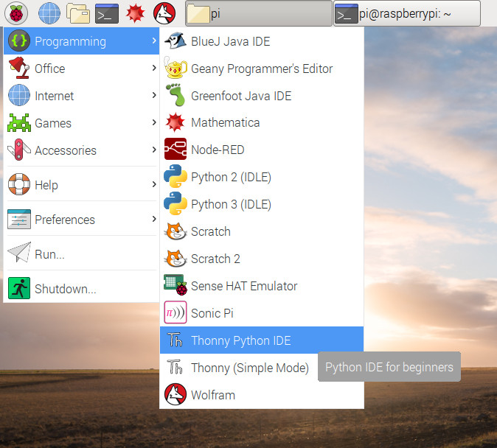Click the Internet globe icon in menu
The width and height of the screenshot is (497, 448).
[19, 95]
